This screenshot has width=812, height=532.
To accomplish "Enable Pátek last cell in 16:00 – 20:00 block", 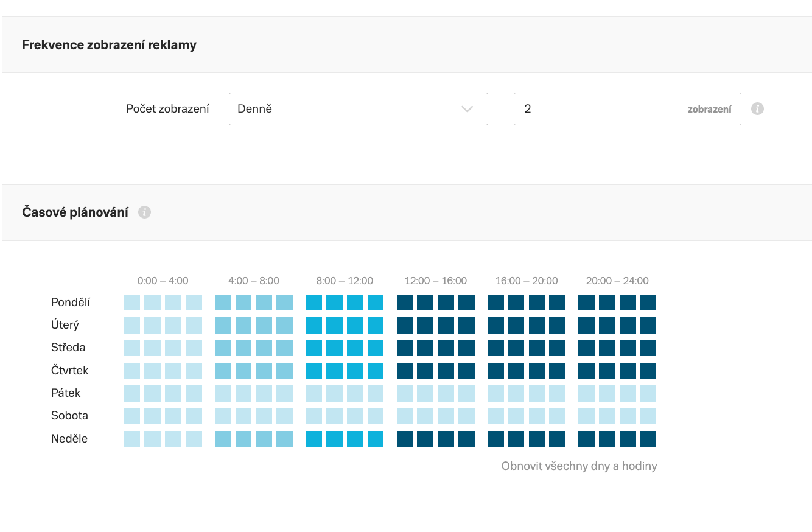I will click(557, 393).
